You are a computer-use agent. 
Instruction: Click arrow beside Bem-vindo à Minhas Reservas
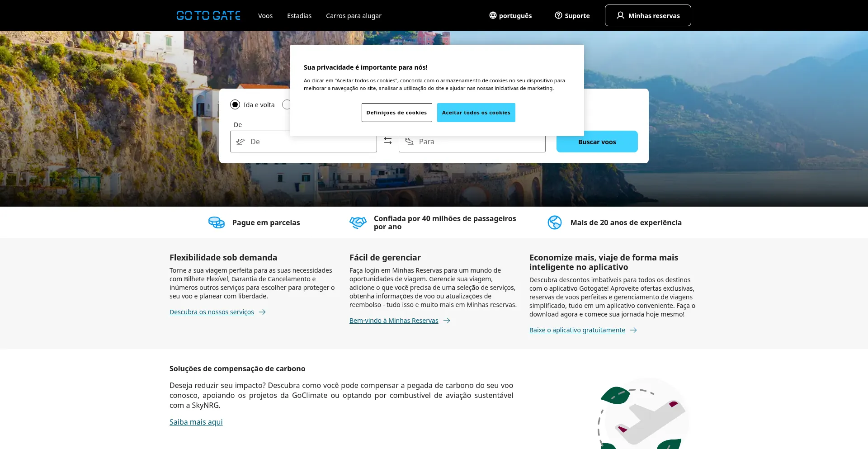447,321
